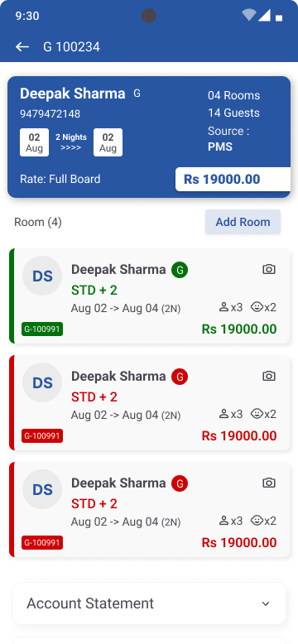Open the first Deepak Sharma STD + 2 room
298x644 pixels.
coord(150,296)
